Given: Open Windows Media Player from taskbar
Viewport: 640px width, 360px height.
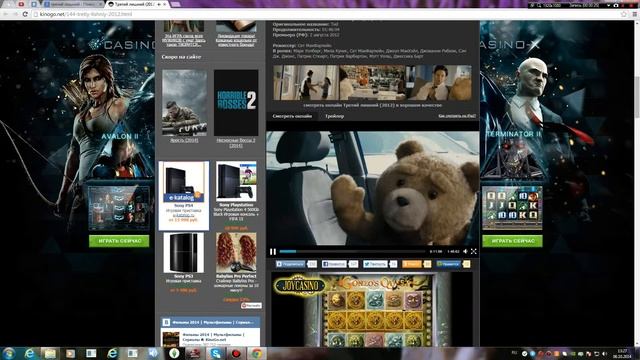Looking at the screenshot, I should (x=71, y=353).
